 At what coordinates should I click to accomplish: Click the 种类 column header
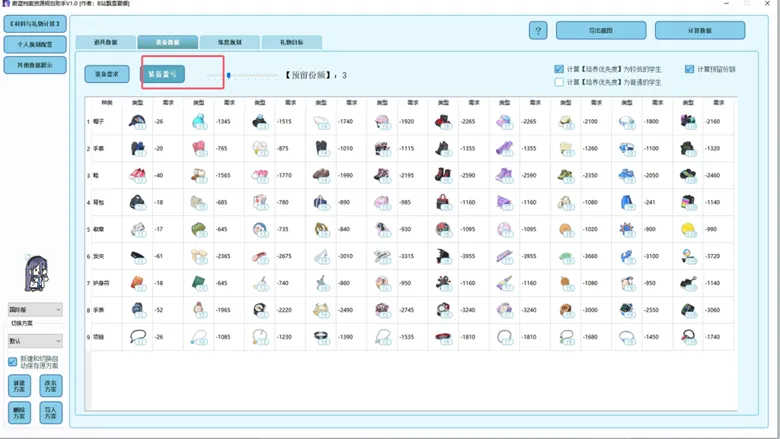(107, 102)
